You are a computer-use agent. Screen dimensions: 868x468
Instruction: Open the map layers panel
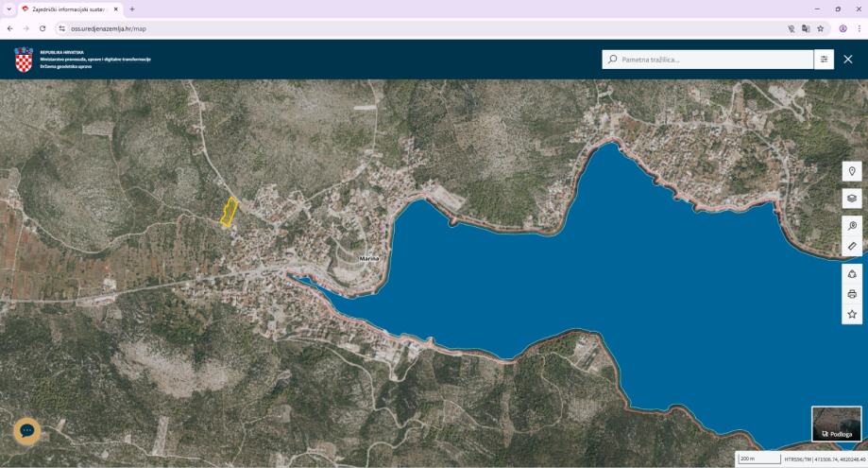[852, 199]
